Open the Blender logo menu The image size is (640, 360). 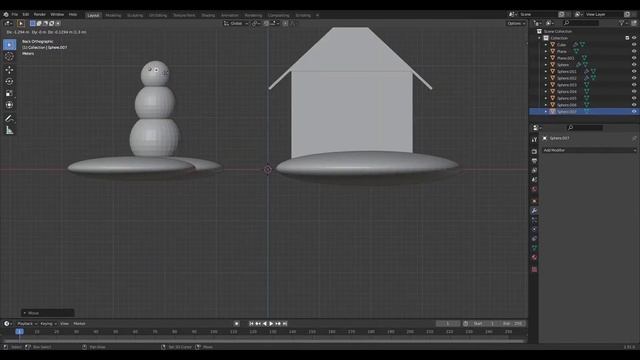(6, 14)
